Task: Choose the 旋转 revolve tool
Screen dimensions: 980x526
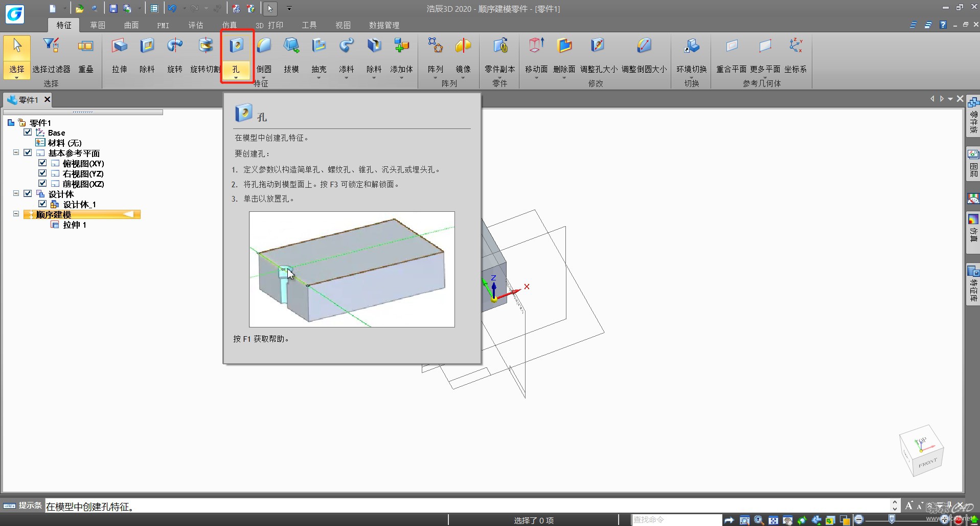Action: tap(175, 55)
